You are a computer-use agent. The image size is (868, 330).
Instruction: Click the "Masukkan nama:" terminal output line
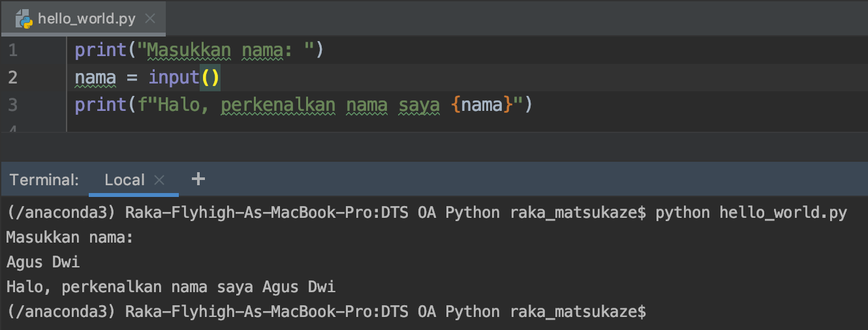tap(70, 237)
